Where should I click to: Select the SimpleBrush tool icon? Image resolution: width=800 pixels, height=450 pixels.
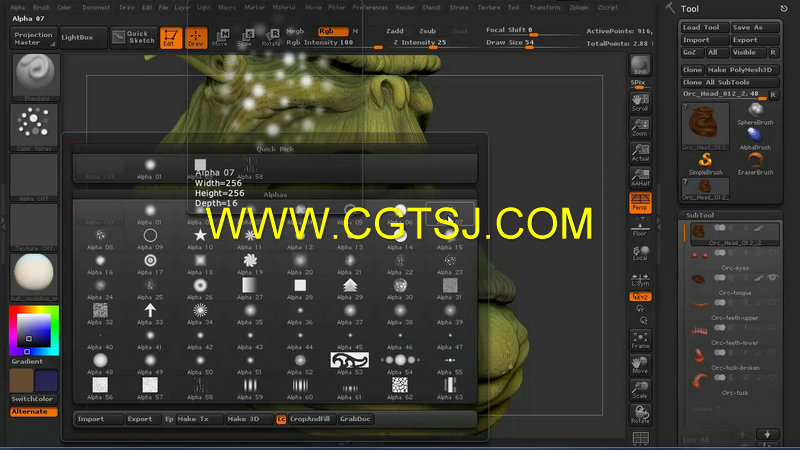pyautogui.click(x=706, y=163)
